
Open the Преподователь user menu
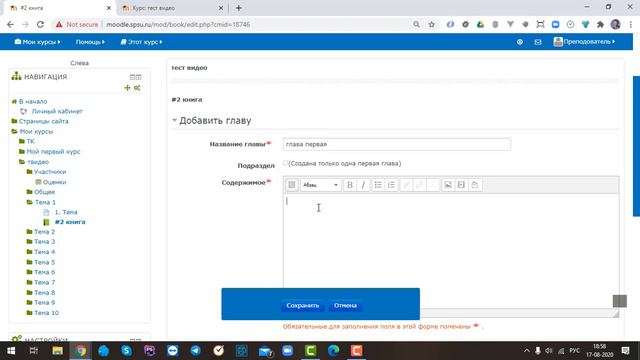584,42
